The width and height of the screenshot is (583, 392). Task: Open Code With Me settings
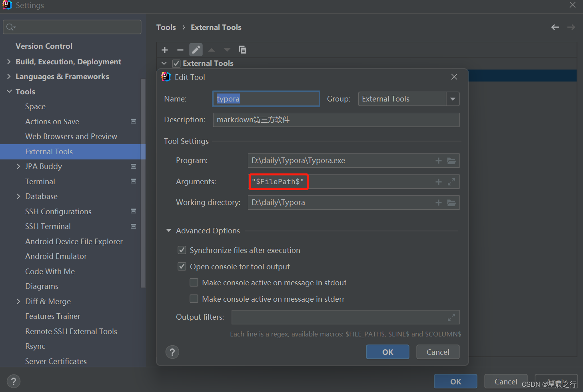coord(50,271)
